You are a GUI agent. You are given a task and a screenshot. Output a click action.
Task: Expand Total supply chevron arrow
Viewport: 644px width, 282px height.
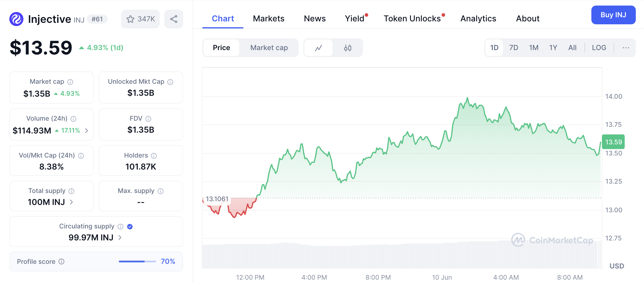pos(71,202)
